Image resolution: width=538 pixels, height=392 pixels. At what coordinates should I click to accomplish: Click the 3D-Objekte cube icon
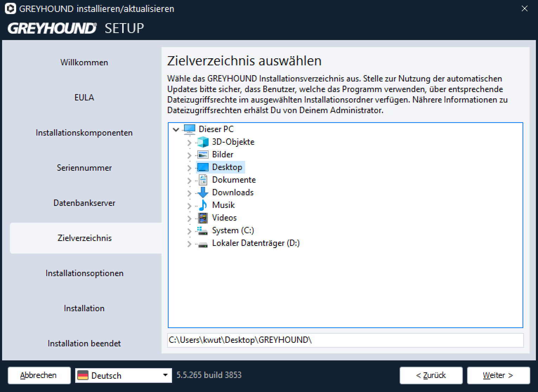tap(203, 142)
